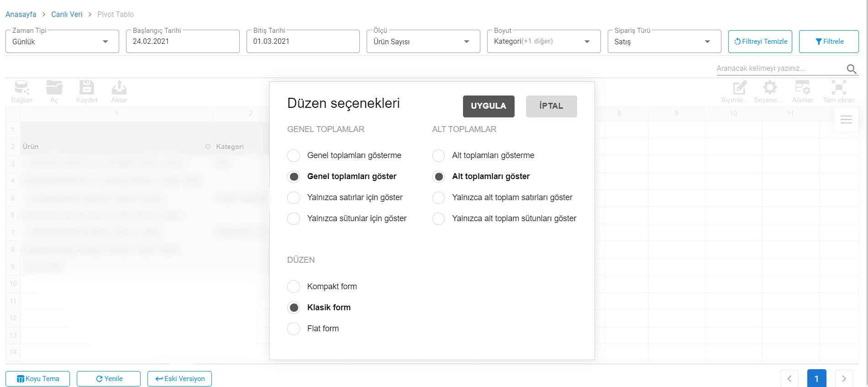Choose Klasik form layout
The width and height of the screenshot is (868, 387).
coord(319,307)
